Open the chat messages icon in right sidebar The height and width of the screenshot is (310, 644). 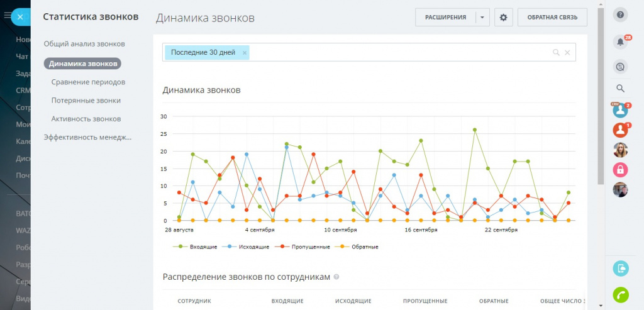[621, 67]
